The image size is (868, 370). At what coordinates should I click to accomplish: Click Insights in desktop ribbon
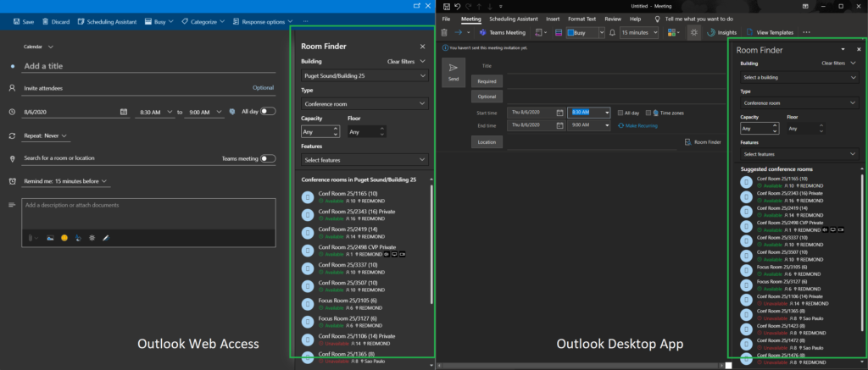point(722,33)
